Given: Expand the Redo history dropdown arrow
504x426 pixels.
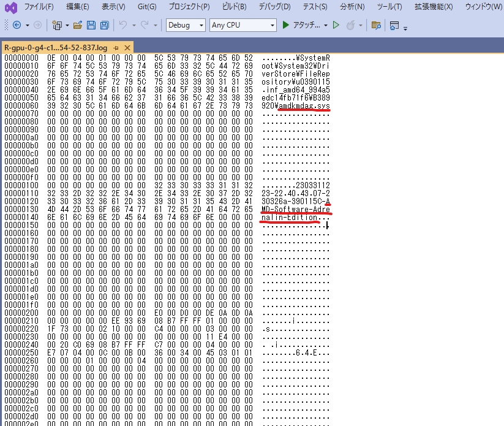Looking at the screenshot, I should coord(156,25).
